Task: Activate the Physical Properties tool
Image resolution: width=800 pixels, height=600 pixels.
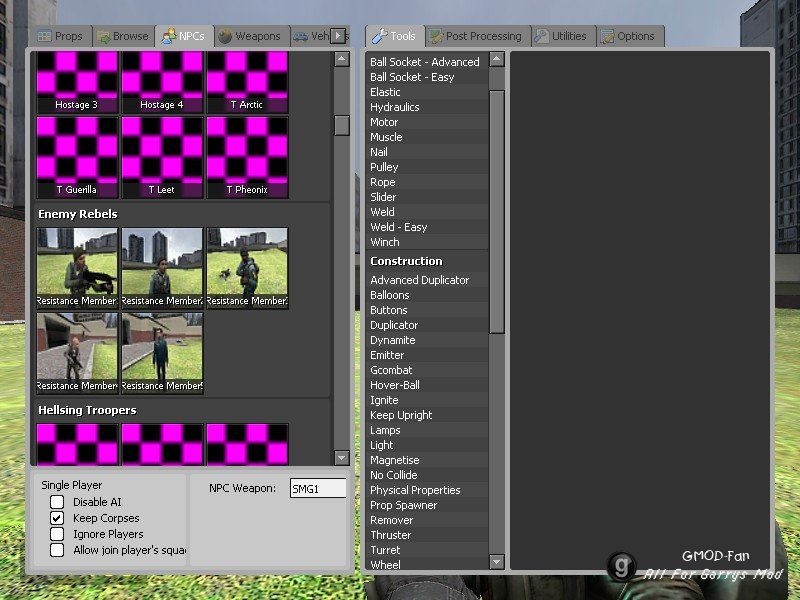Action: pyautogui.click(x=427, y=490)
